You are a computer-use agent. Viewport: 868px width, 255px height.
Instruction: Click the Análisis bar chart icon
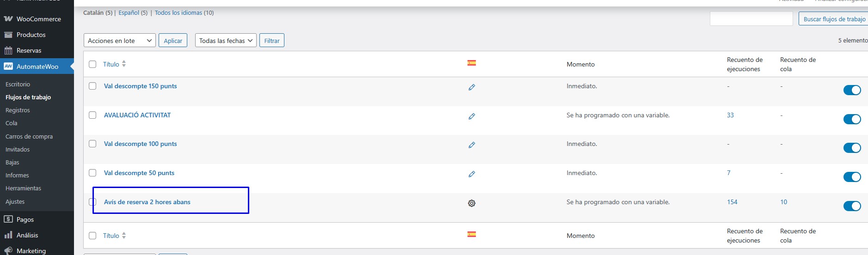(8, 235)
